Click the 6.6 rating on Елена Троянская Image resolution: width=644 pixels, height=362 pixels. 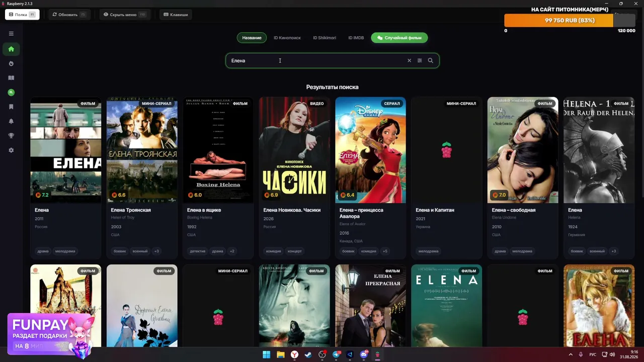click(118, 195)
